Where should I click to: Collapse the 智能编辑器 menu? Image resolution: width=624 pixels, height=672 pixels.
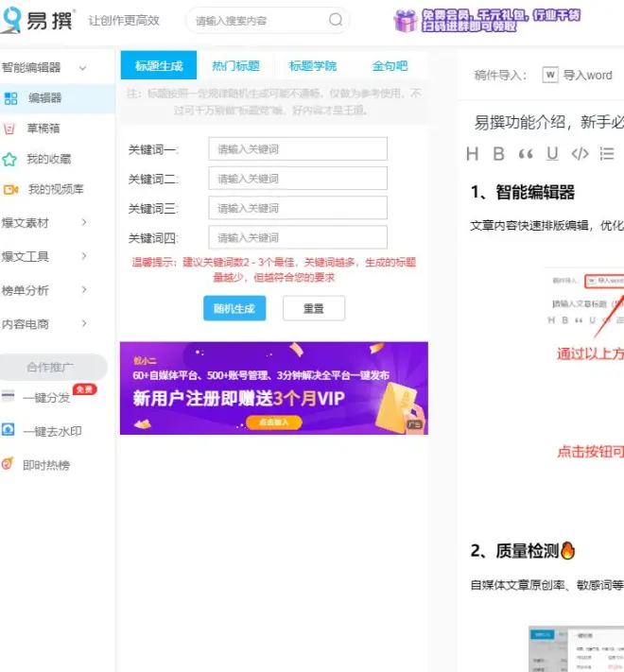82,68
